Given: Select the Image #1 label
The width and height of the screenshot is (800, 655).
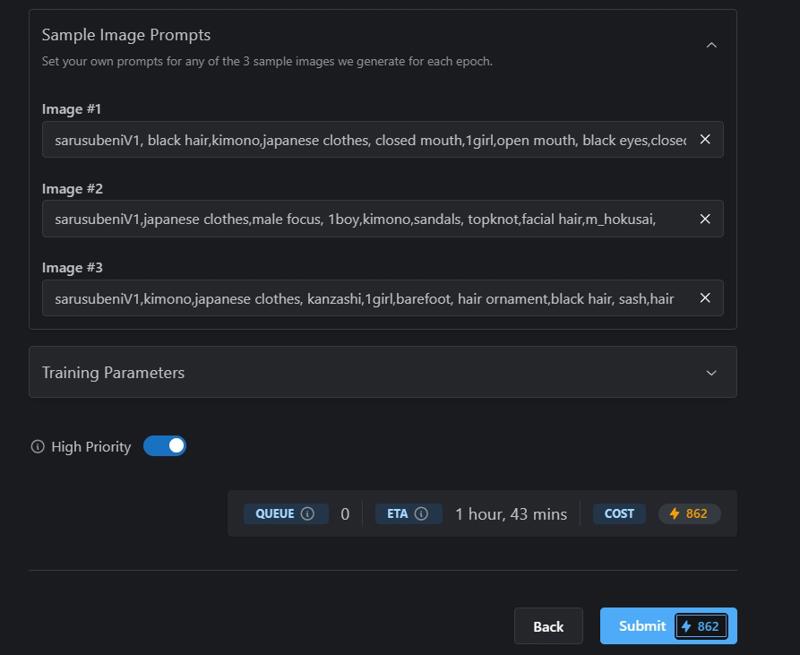Looking at the screenshot, I should [x=71, y=109].
